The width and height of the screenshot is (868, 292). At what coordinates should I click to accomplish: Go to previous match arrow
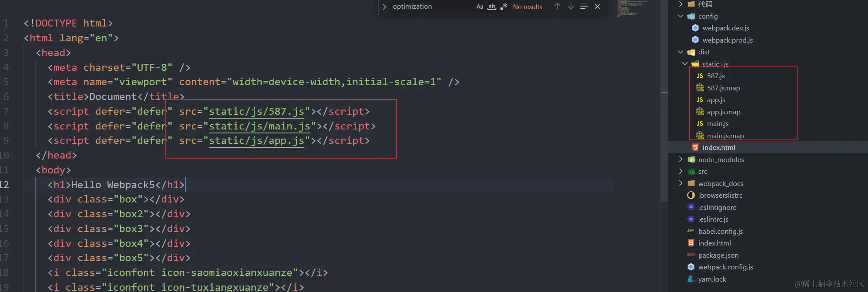click(x=557, y=7)
